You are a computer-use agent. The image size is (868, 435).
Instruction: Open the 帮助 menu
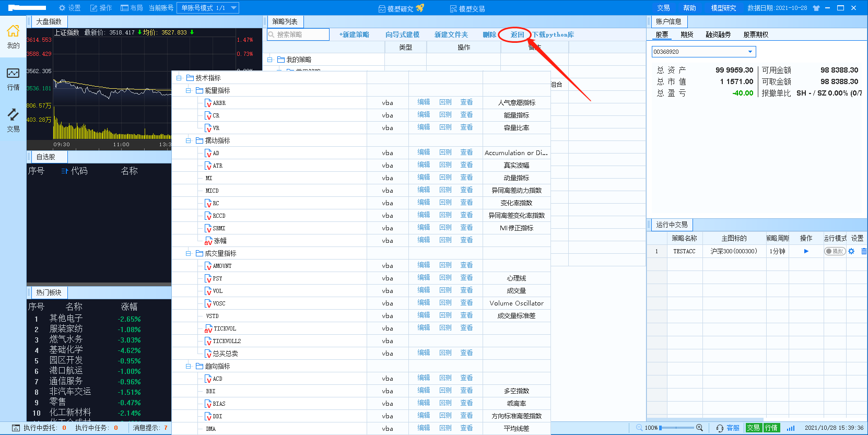point(689,8)
